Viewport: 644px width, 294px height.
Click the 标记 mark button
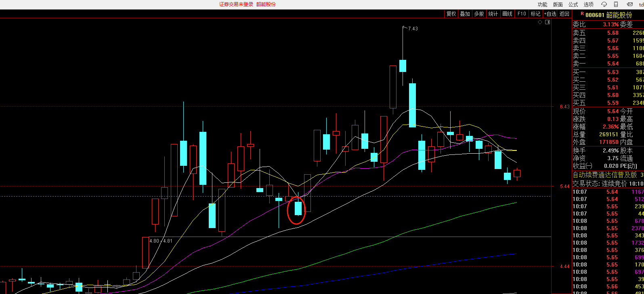pos(535,14)
